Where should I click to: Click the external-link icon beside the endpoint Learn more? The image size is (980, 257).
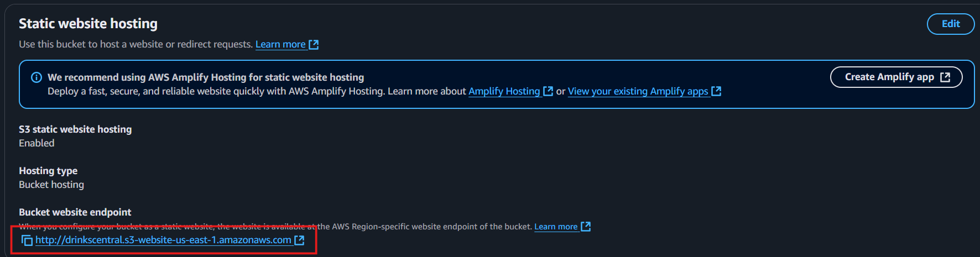pyautogui.click(x=586, y=227)
